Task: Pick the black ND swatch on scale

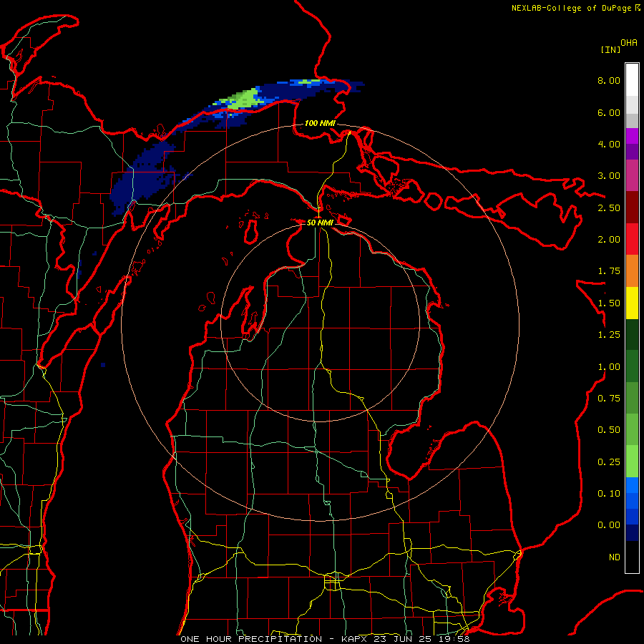Action: (632, 557)
